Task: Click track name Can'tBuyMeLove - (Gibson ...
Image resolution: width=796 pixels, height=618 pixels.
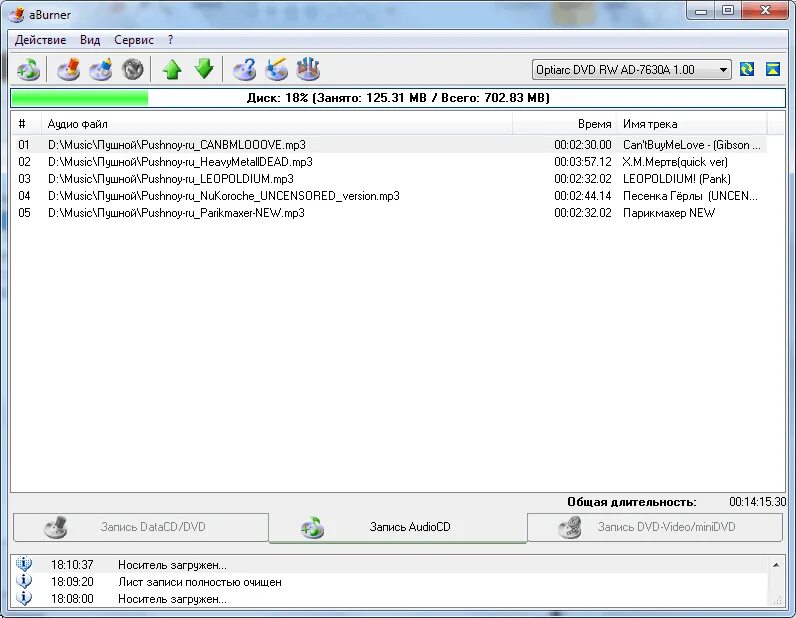Action: [691, 145]
